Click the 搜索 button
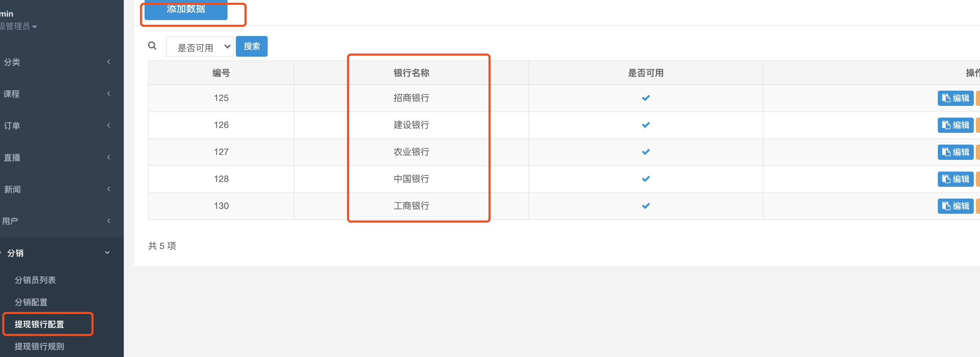The height and width of the screenshot is (357, 980). (x=251, y=46)
